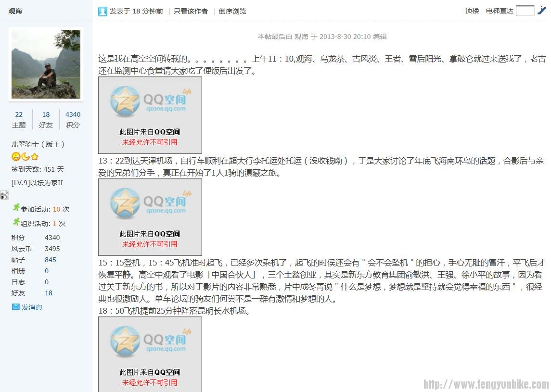View the 22 主题 topic count

[19, 114]
